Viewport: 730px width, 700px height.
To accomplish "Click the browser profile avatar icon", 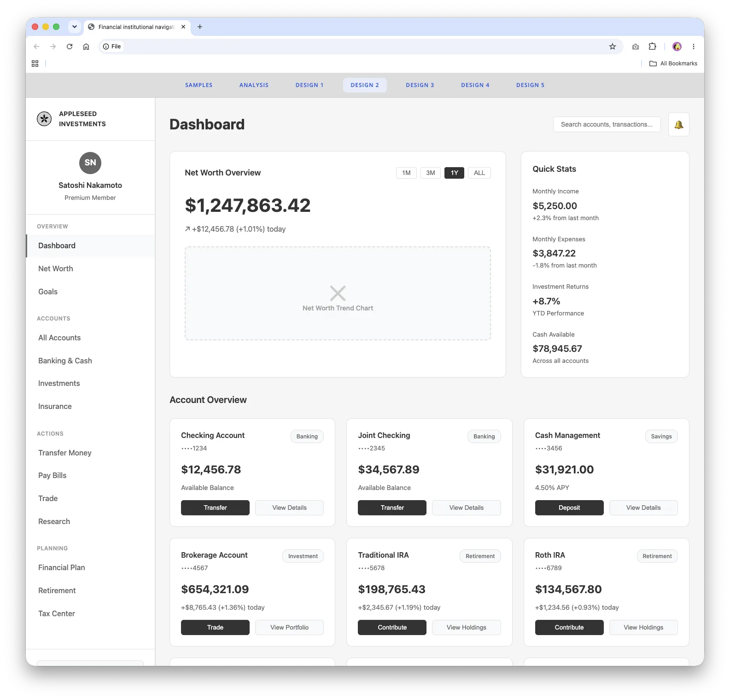I will pos(677,47).
